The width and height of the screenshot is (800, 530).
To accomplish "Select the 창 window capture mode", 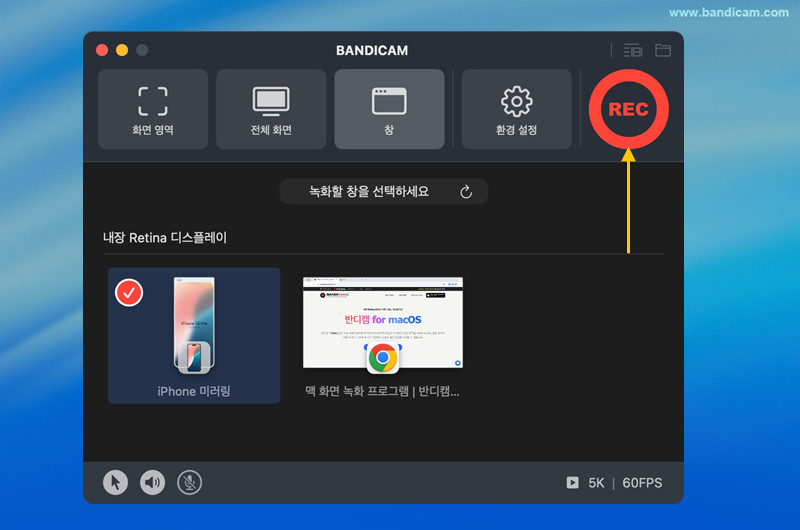I will [389, 109].
